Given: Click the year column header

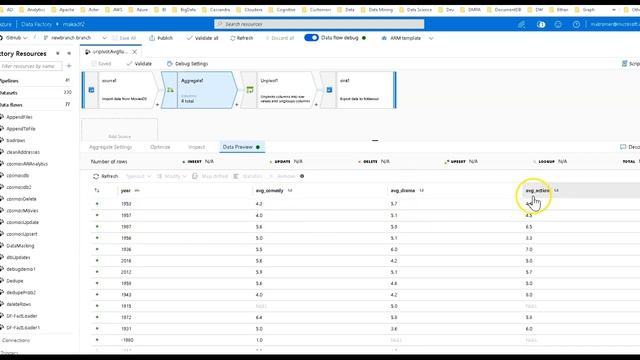Looking at the screenshot, I should pyautogui.click(x=126, y=191).
